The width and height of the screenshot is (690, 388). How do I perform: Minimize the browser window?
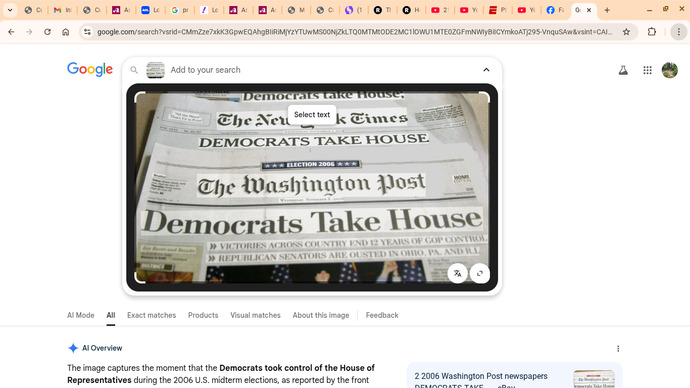(650, 10)
